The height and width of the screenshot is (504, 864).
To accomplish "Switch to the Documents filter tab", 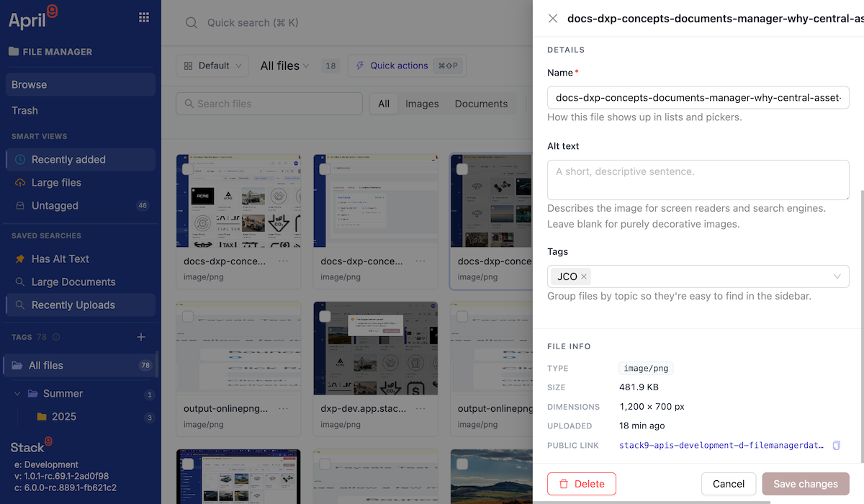I will (x=481, y=104).
